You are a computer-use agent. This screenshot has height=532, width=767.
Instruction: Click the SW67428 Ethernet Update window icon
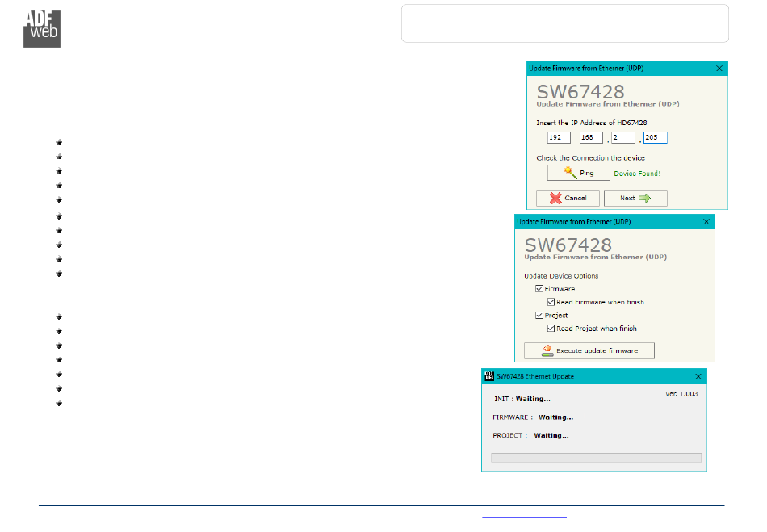489,376
